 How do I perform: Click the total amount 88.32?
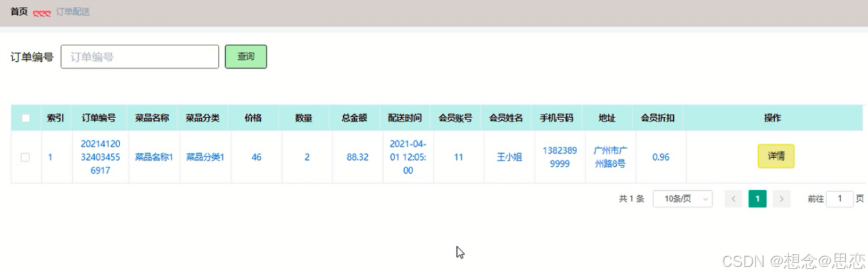(x=357, y=157)
